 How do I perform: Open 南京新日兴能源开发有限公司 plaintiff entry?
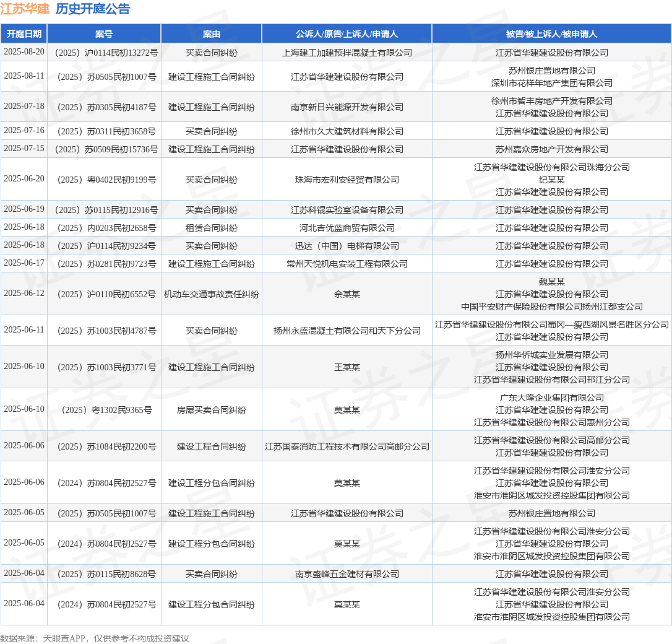click(x=347, y=107)
